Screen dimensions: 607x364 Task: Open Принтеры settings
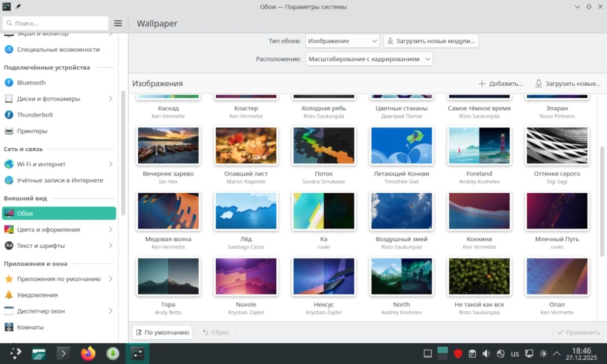click(59, 131)
